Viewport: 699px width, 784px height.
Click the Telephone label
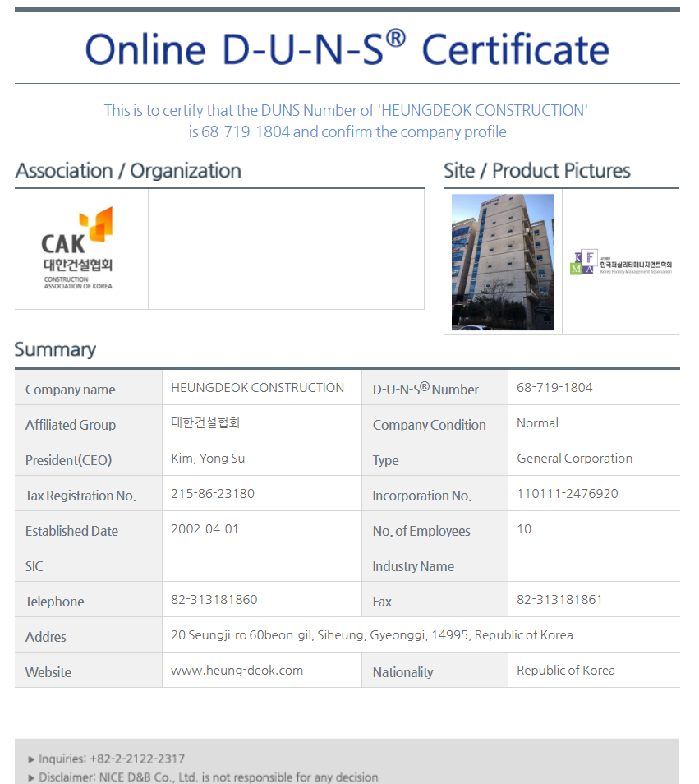[55, 602]
